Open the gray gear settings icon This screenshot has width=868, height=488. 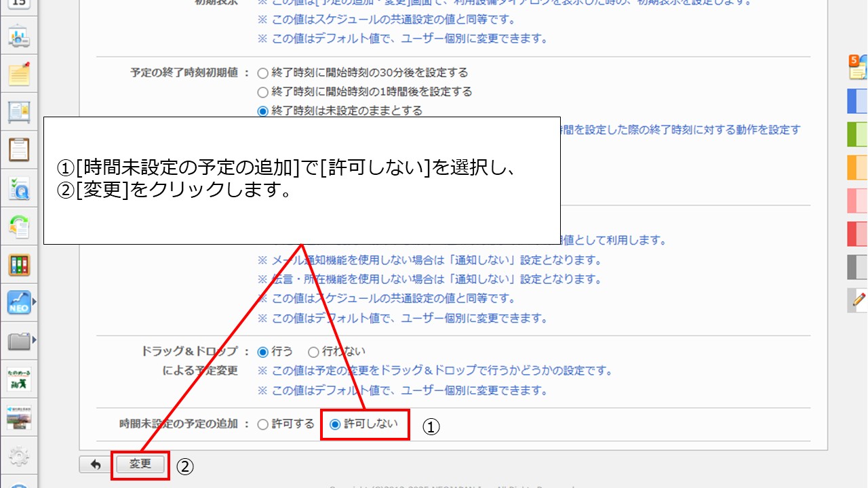[19, 455]
